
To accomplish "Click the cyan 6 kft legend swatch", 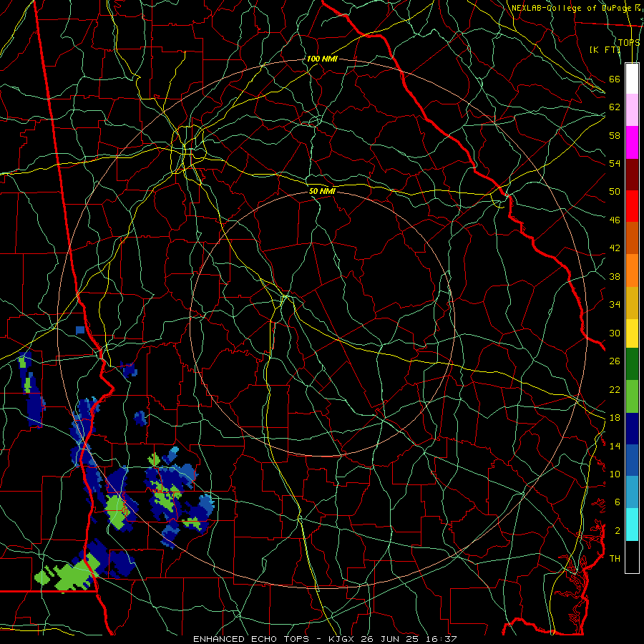I will click(x=632, y=525).
